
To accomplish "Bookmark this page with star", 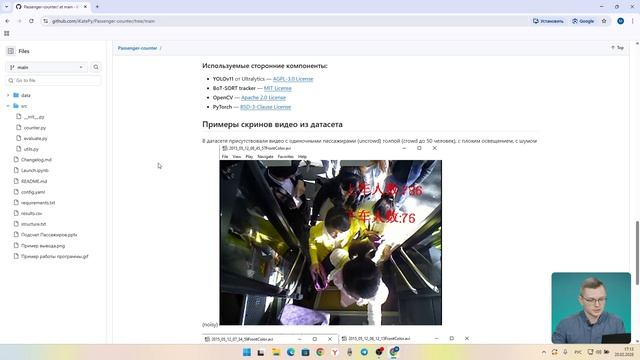I will pyautogui.click(x=604, y=21).
